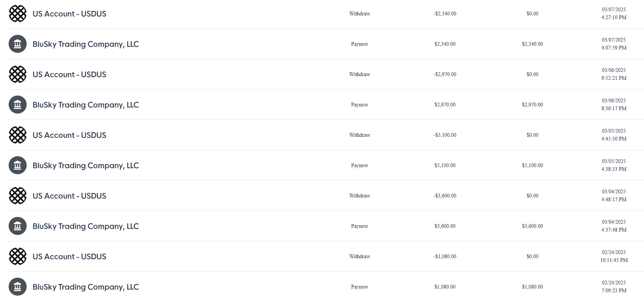Image resolution: width=644 pixels, height=299 pixels.
Task: Click the 03/06/2025 9:52:21 PM timestamp
Action: (614, 74)
